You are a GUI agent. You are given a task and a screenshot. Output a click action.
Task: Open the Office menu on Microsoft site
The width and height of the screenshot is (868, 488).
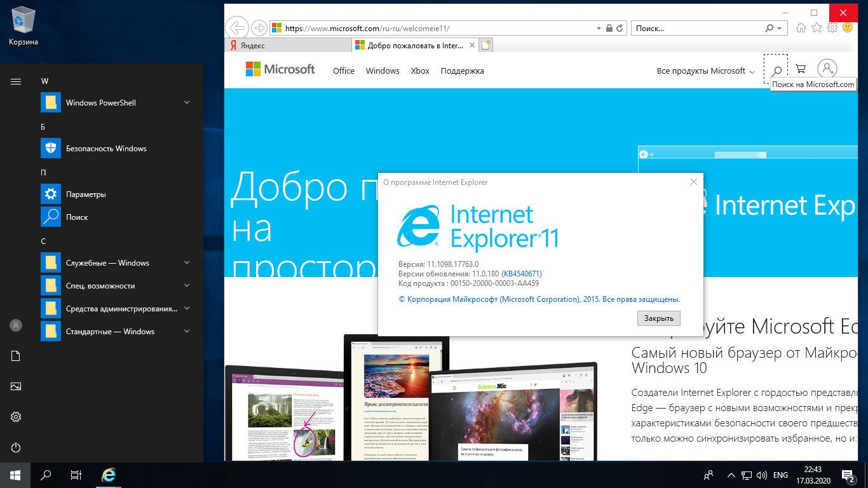pos(344,71)
